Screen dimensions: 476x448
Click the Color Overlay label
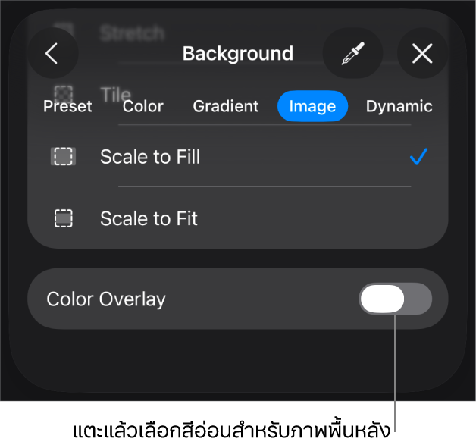click(x=106, y=299)
